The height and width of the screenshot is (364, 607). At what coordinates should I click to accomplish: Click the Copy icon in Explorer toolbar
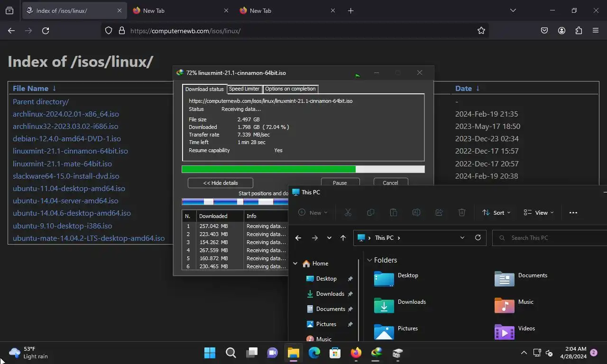pos(371,212)
